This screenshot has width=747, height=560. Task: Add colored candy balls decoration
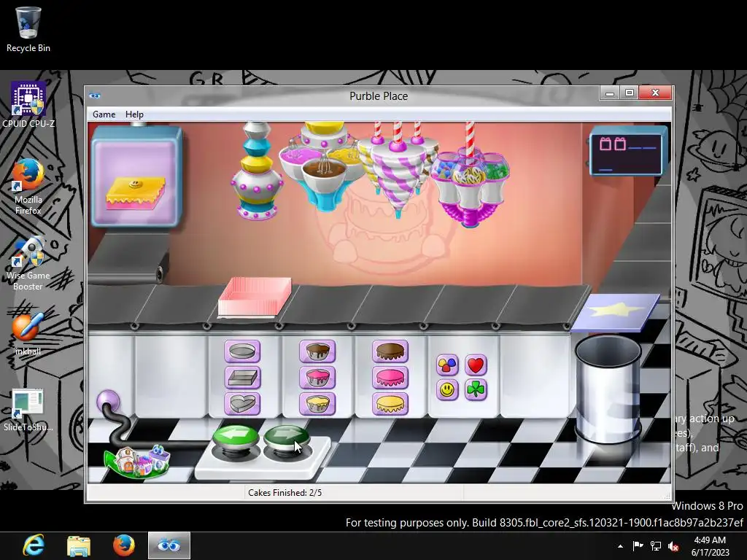(x=447, y=365)
